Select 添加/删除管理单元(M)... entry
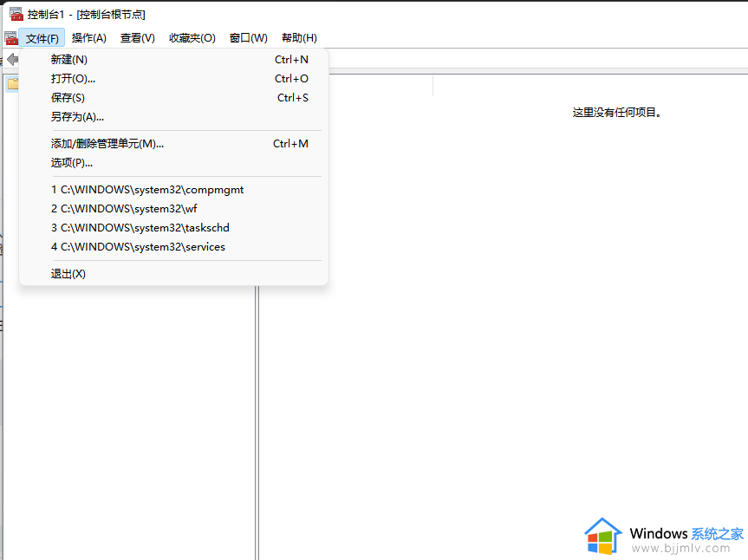 click(x=173, y=144)
